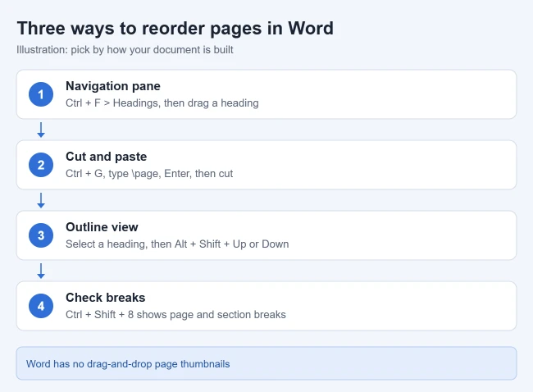Select the 'Outline view' heading
533x392 pixels.
102,227
